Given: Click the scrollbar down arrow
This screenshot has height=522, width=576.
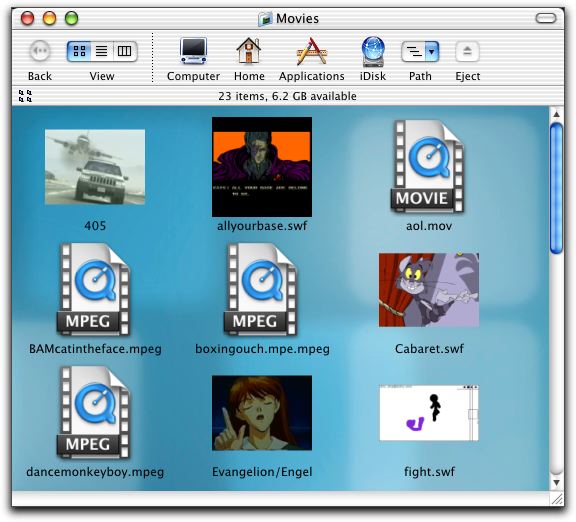Looking at the screenshot, I should point(557,482).
